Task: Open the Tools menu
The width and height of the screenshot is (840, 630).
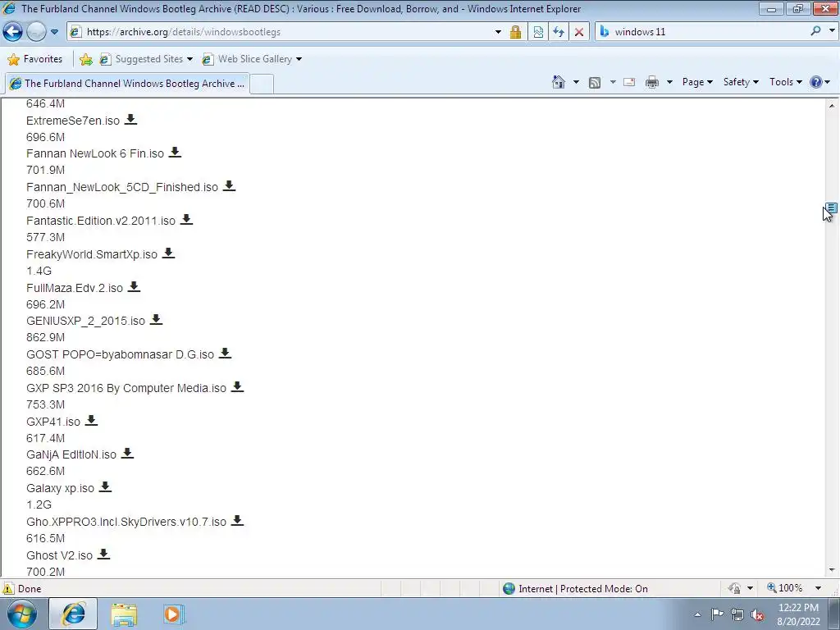Action: 785,82
